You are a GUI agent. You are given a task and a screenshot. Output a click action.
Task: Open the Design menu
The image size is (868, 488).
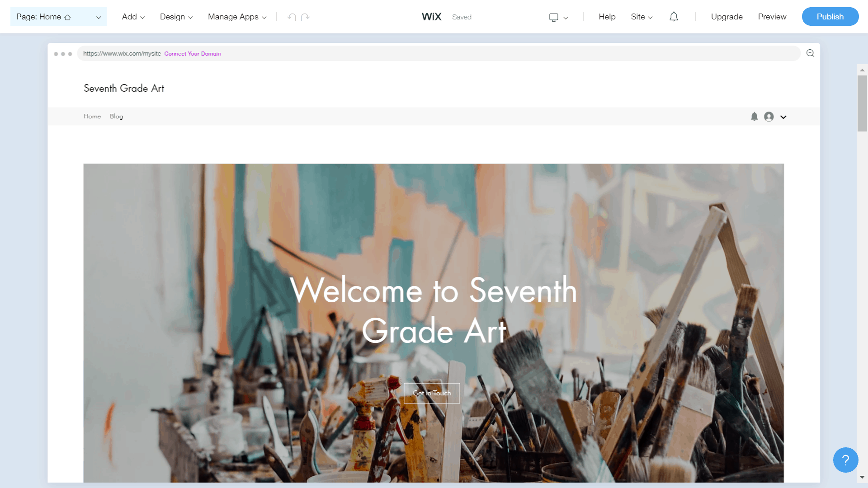176,17
